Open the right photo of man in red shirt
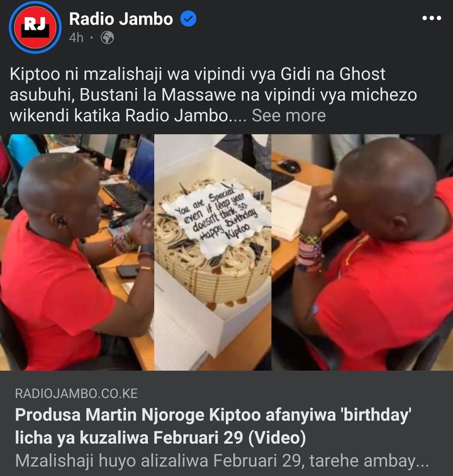Image resolution: width=453 pixels, height=476 pixels. tap(362, 252)
